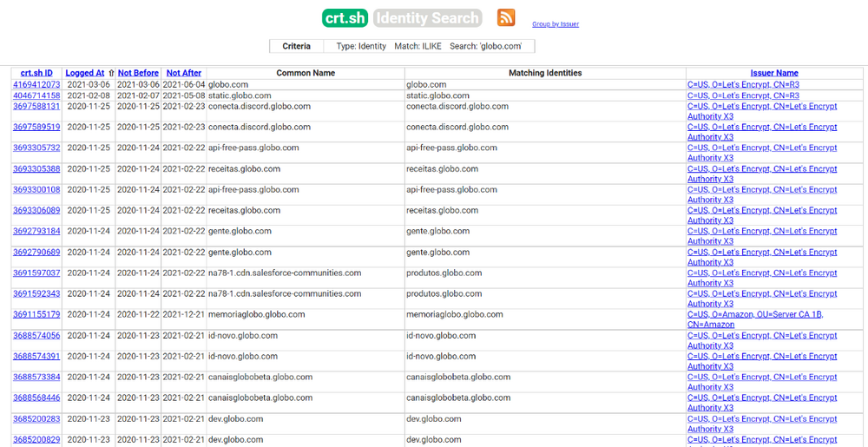Open issuer link in row 3692793184
Screen dimensions: 868x447
[762, 236]
